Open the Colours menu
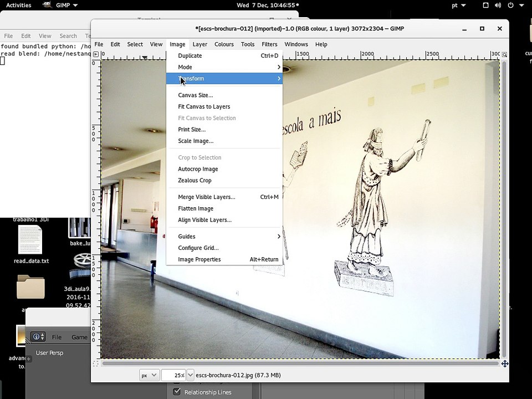This screenshot has height=399, width=532. click(224, 44)
